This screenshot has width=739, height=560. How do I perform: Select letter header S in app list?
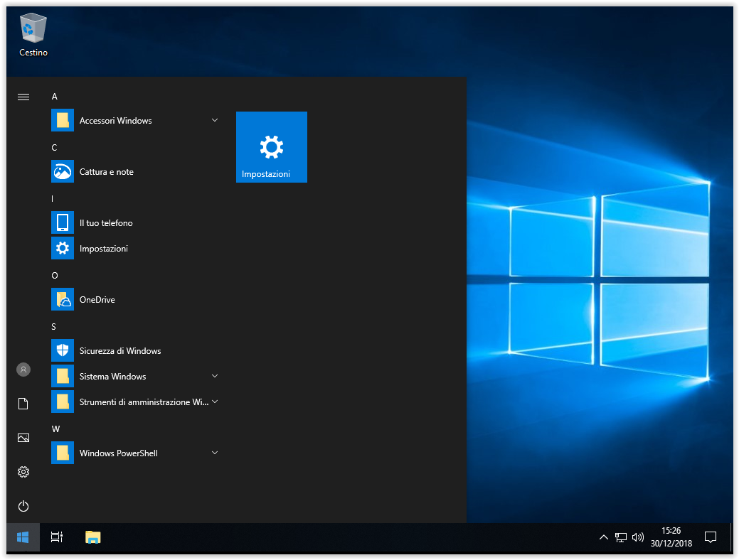coord(54,326)
